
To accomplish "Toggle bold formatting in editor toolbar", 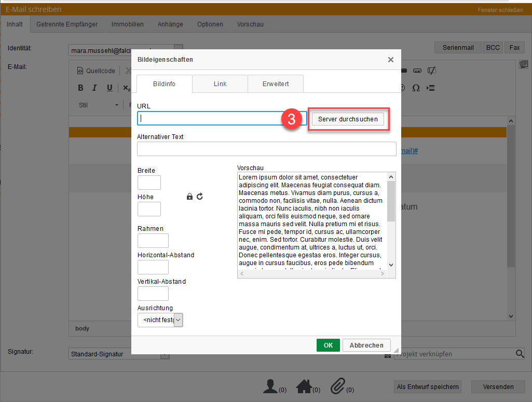I will (80, 88).
